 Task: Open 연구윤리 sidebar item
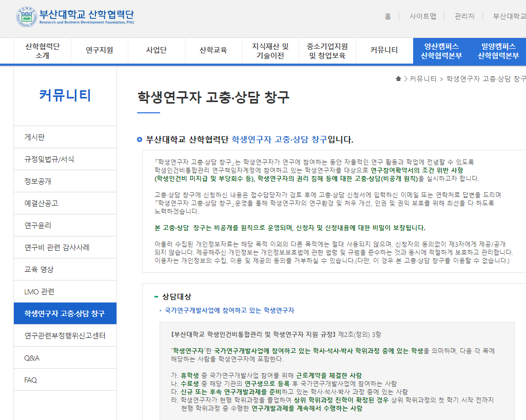click(38, 225)
